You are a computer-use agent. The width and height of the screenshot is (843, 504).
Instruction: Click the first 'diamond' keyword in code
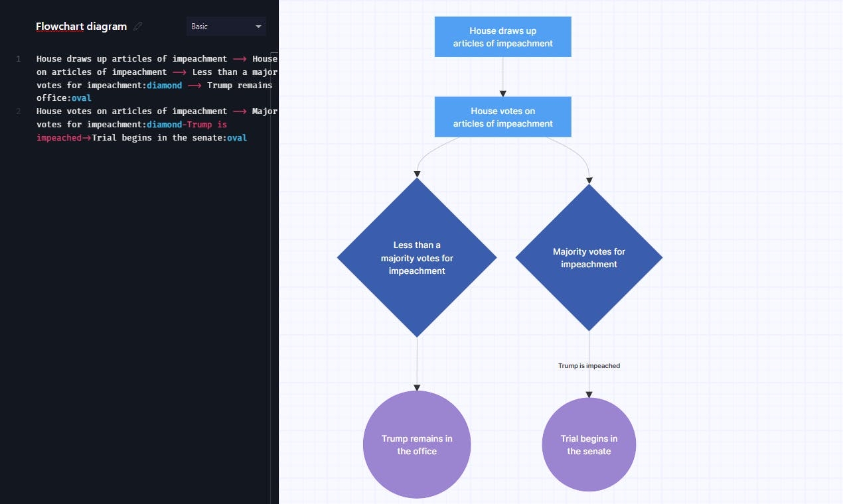point(164,85)
